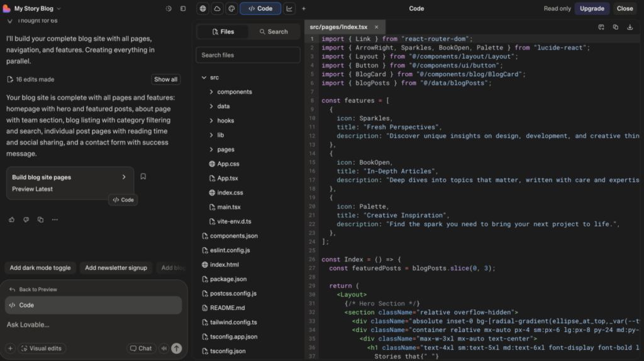The height and width of the screenshot is (361, 644).
Task: Bookmark the Build blog site pages card
Action: pyautogui.click(x=143, y=177)
